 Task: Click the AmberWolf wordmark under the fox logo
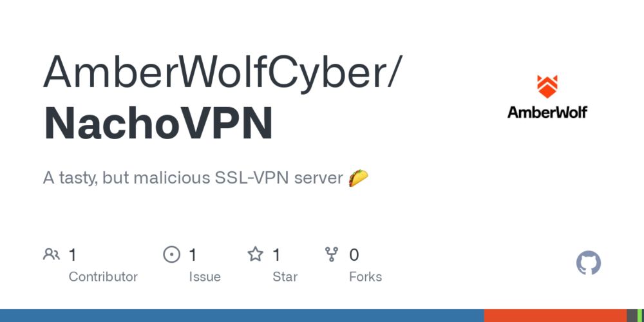click(547, 111)
